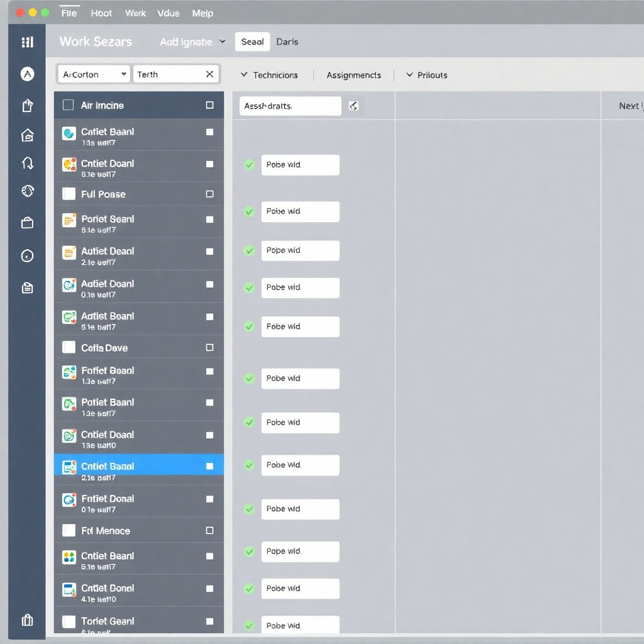
Task: Click the icon beside the Aesshdratts field
Action: point(353,106)
